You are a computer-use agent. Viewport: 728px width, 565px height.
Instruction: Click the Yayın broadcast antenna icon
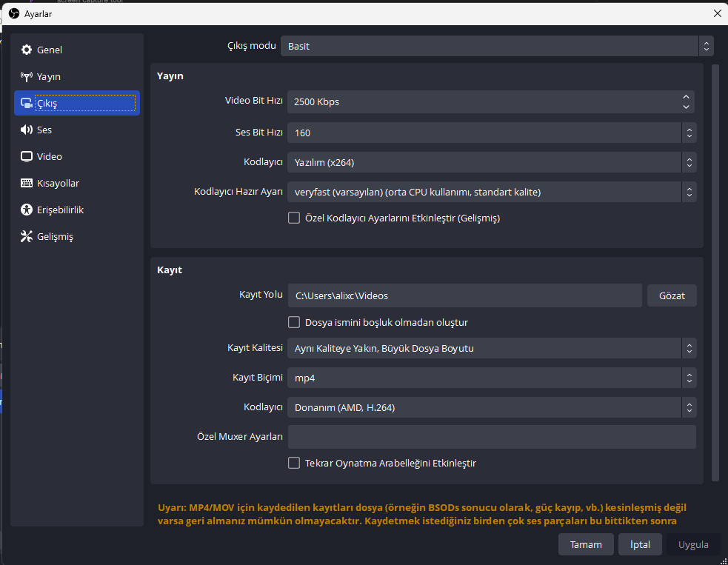coord(27,77)
